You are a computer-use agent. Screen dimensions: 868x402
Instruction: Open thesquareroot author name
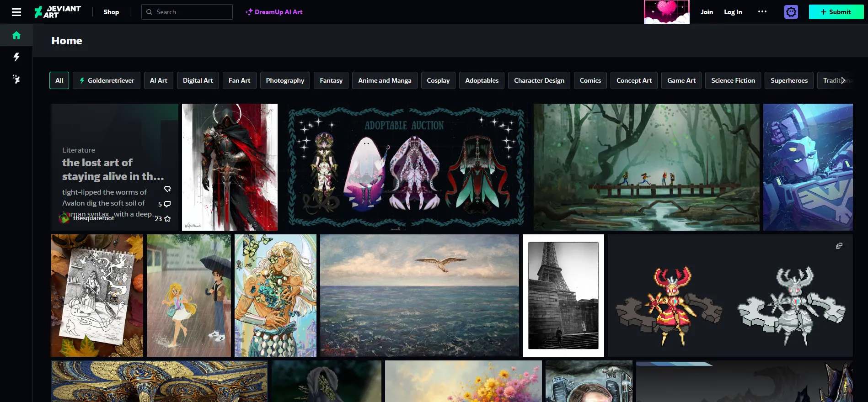pyautogui.click(x=94, y=218)
